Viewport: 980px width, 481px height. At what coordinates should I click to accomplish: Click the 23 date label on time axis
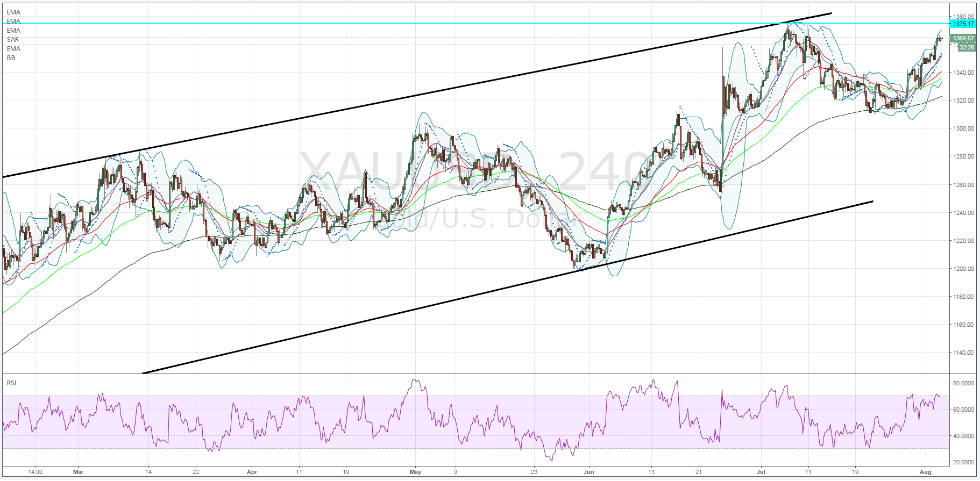click(x=534, y=472)
